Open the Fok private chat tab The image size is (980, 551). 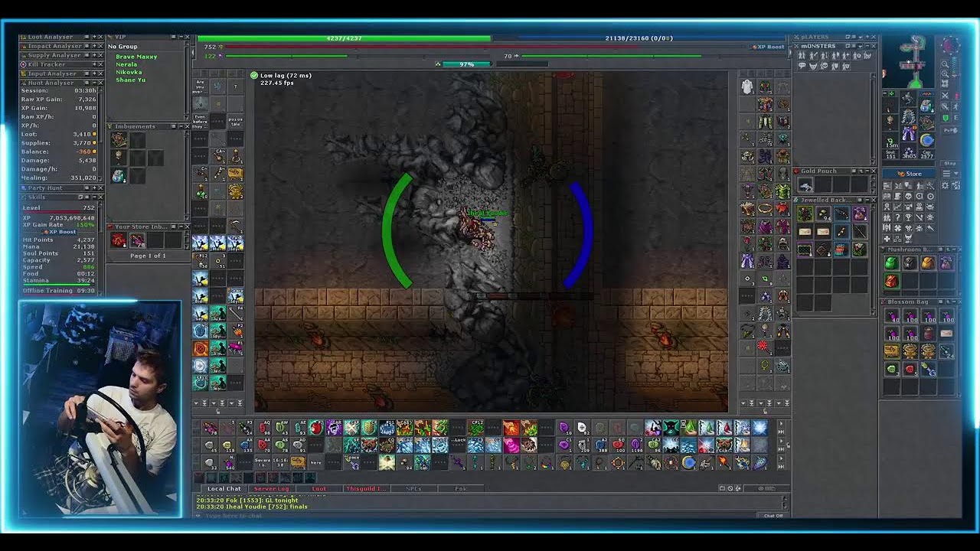461,488
